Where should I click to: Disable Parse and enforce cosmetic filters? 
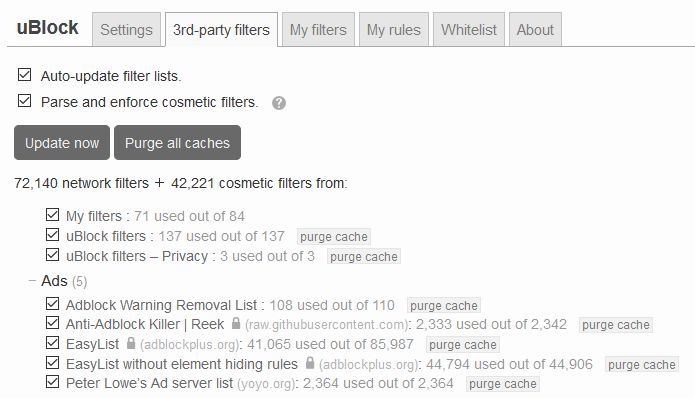24,101
